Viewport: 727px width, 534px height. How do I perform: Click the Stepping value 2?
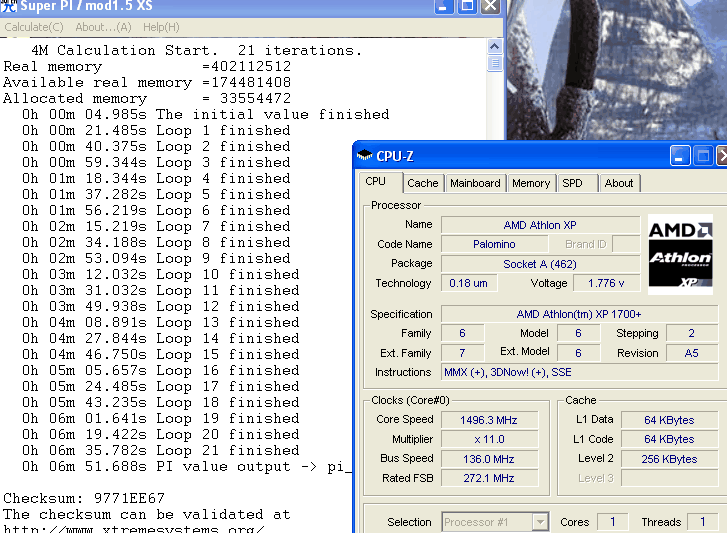692,333
